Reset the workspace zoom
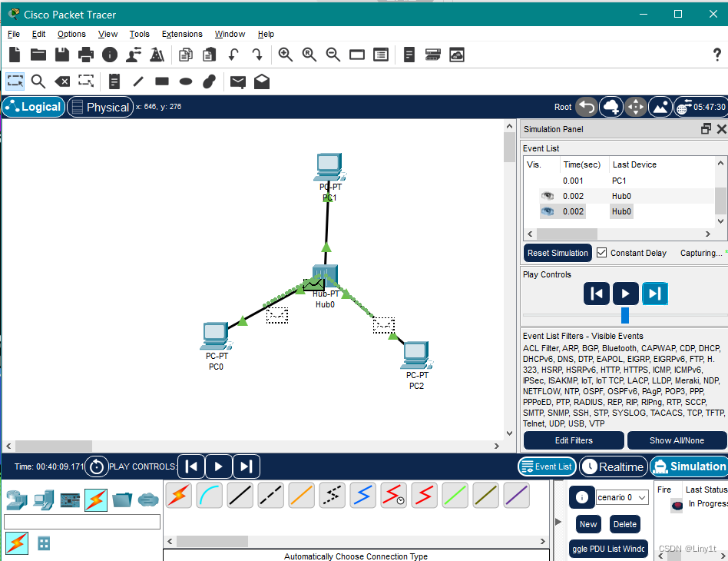 [309, 55]
